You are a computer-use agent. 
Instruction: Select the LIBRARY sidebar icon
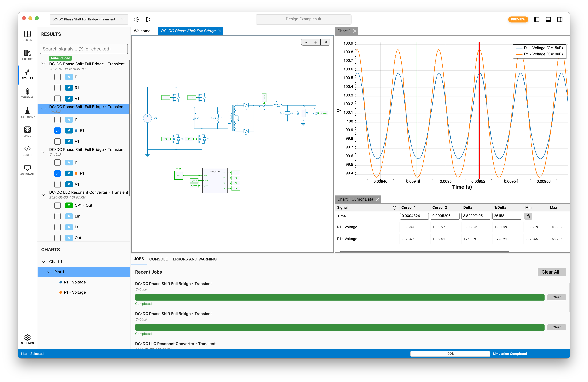[27, 55]
